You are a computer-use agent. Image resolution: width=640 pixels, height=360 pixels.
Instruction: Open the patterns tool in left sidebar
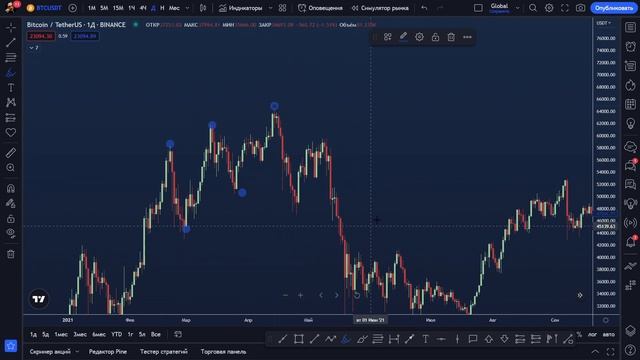tap(11, 102)
